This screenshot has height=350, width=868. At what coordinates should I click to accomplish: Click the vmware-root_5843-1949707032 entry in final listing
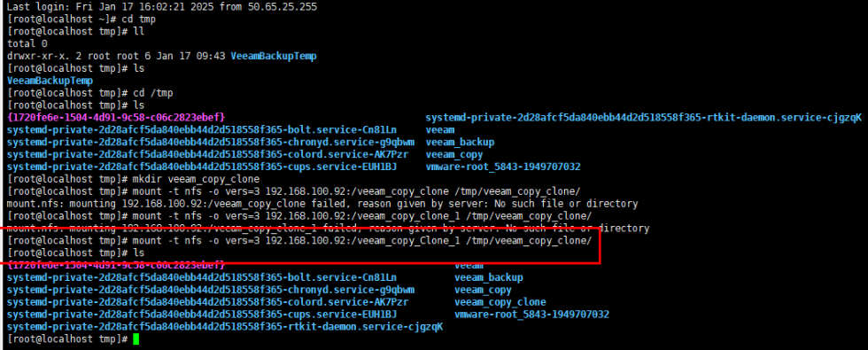[531, 315]
